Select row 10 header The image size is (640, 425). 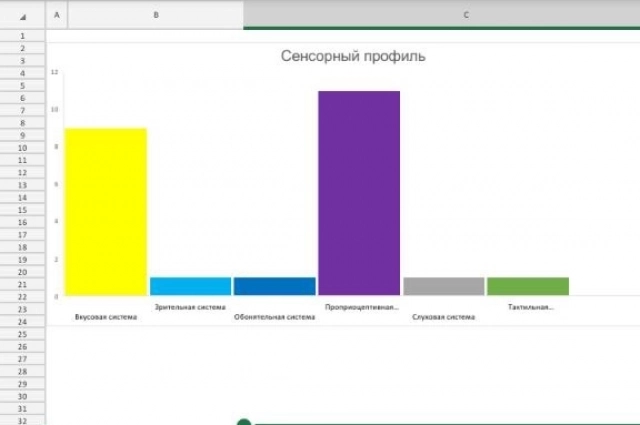click(x=22, y=148)
